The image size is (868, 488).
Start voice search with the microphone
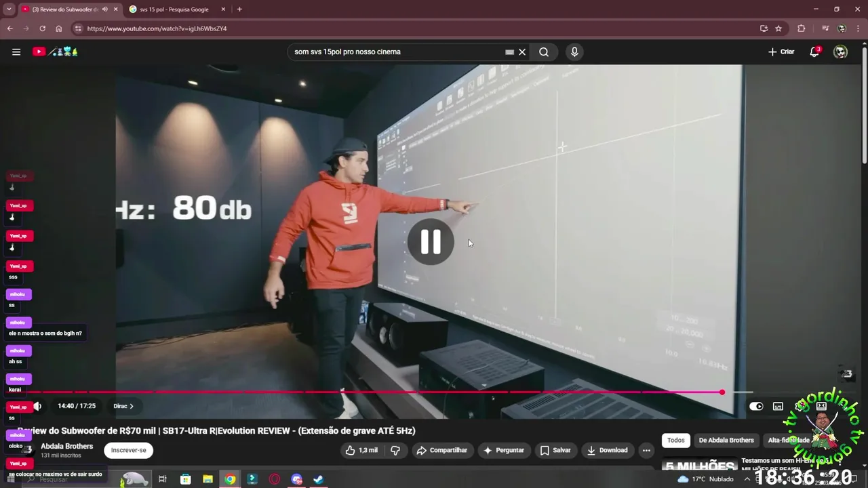click(574, 52)
